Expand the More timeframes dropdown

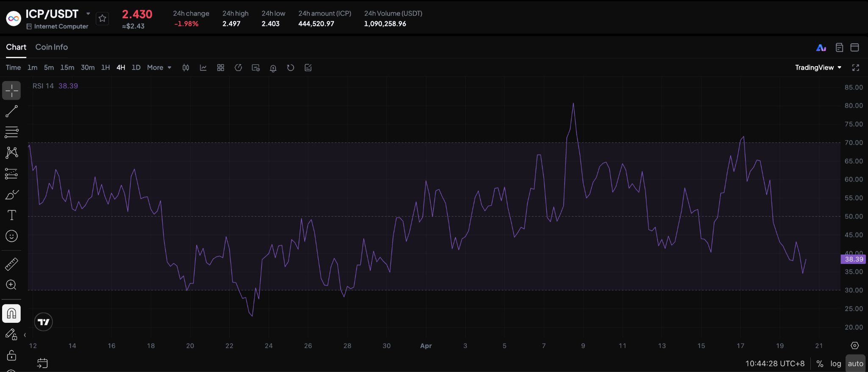pos(159,67)
